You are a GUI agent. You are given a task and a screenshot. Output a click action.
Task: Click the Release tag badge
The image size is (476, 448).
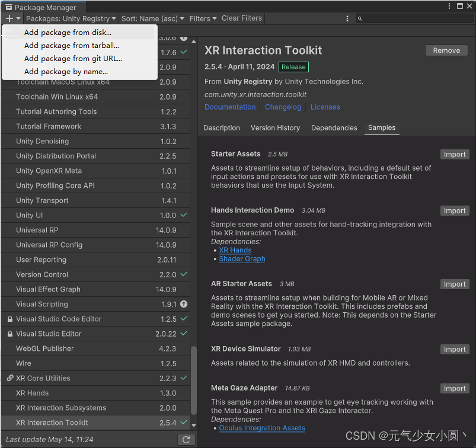click(x=293, y=67)
